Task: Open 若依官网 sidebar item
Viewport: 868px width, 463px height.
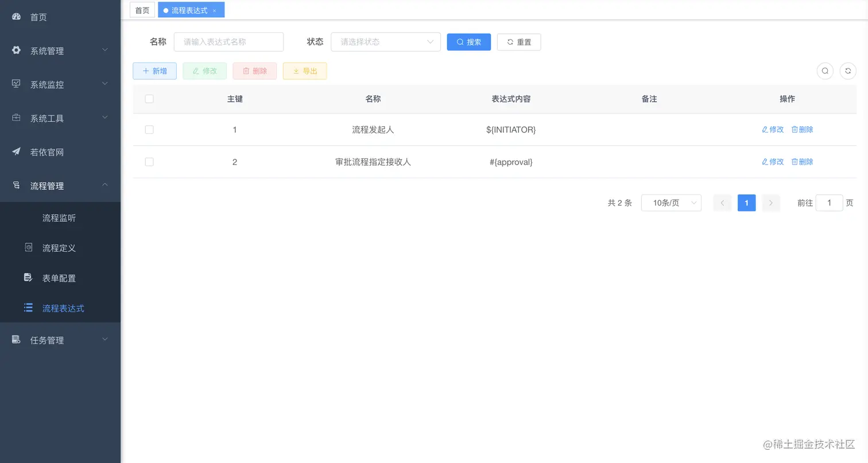Action: pos(60,152)
